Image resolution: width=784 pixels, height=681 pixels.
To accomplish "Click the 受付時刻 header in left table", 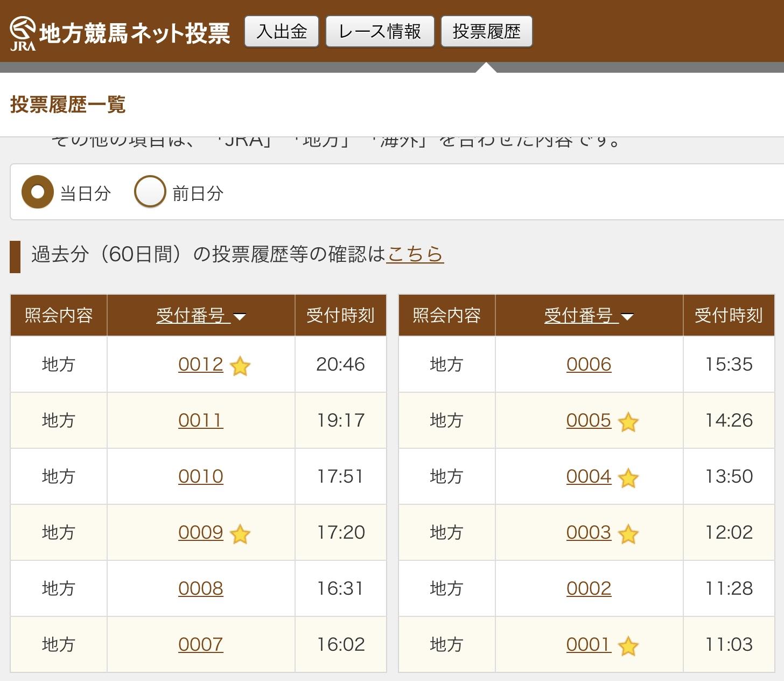I will click(340, 316).
